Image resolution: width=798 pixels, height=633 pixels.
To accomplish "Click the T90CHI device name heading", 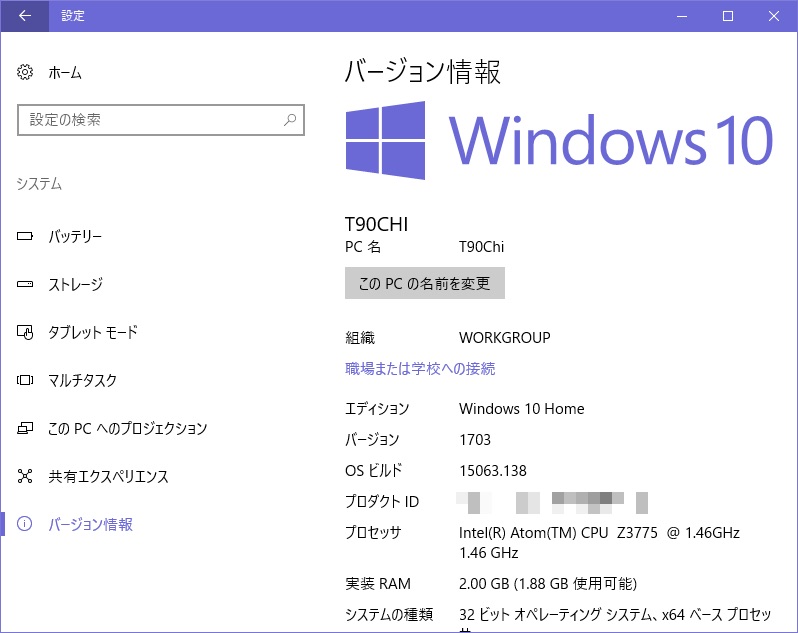I will [x=377, y=224].
